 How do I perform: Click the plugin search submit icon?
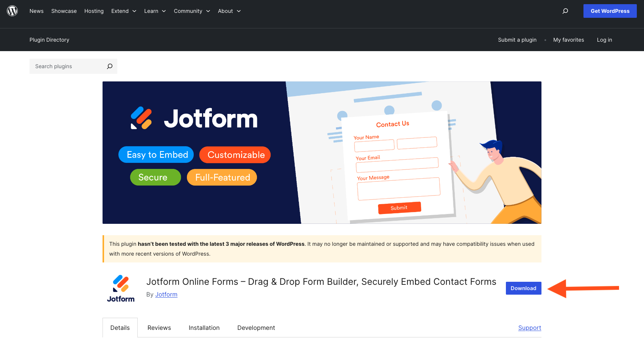coord(110,66)
